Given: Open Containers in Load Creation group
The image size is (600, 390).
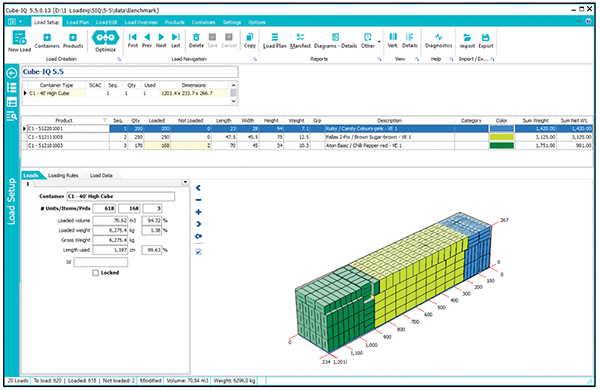Looking at the screenshot, I should (47, 41).
